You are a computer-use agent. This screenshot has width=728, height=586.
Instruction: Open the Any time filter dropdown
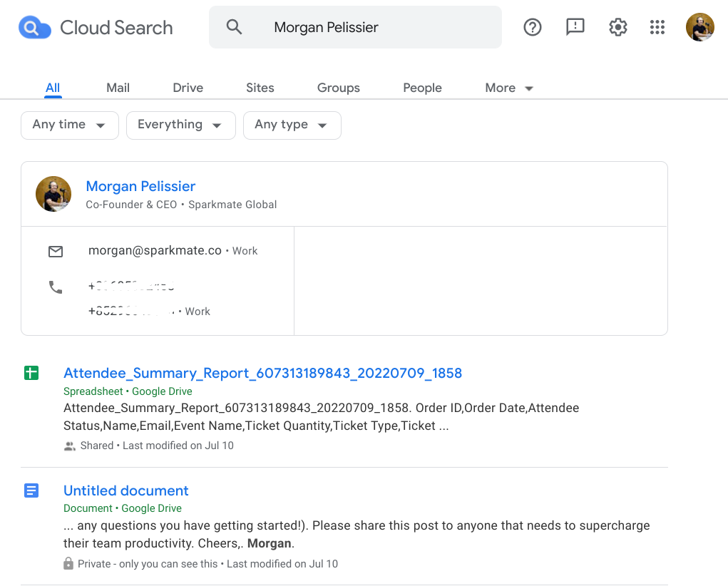(70, 125)
